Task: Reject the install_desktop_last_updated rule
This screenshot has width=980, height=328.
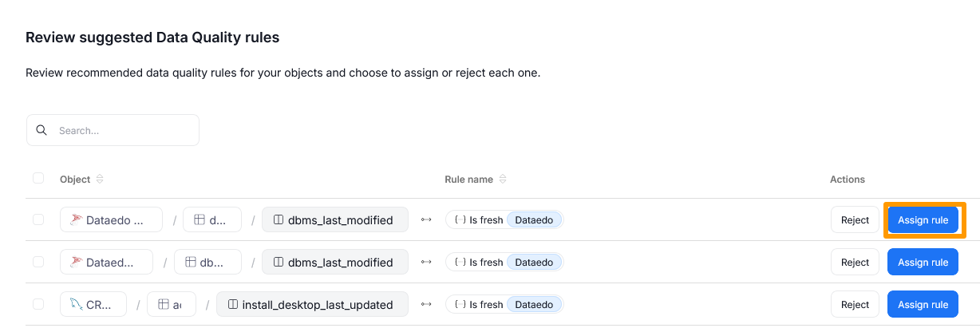Action: point(855,304)
